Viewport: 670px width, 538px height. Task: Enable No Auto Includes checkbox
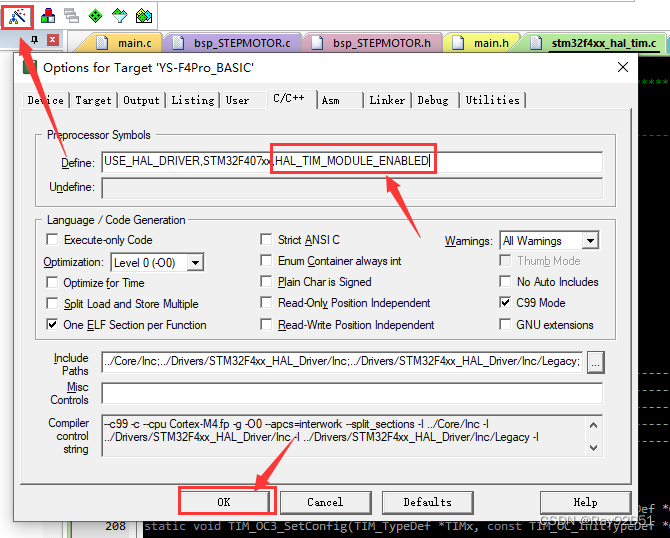pos(505,282)
